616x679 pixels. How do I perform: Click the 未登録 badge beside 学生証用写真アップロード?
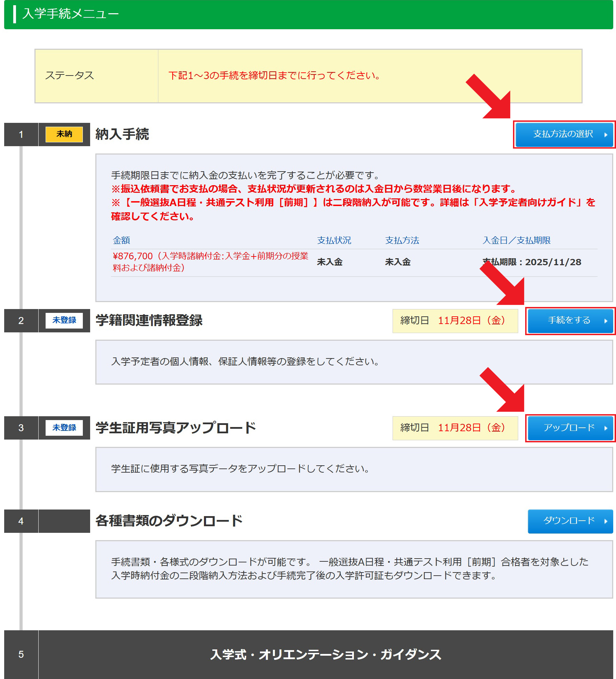tap(64, 428)
